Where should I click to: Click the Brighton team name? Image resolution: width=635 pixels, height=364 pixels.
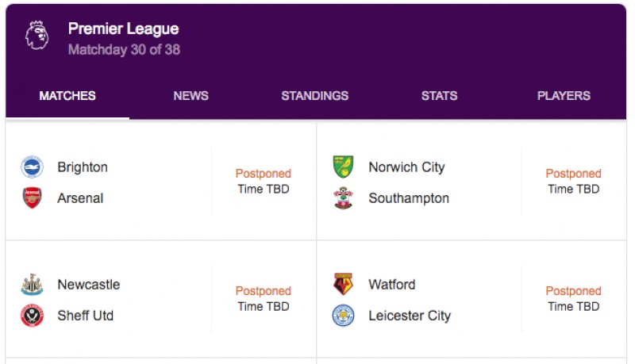(x=83, y=167)
